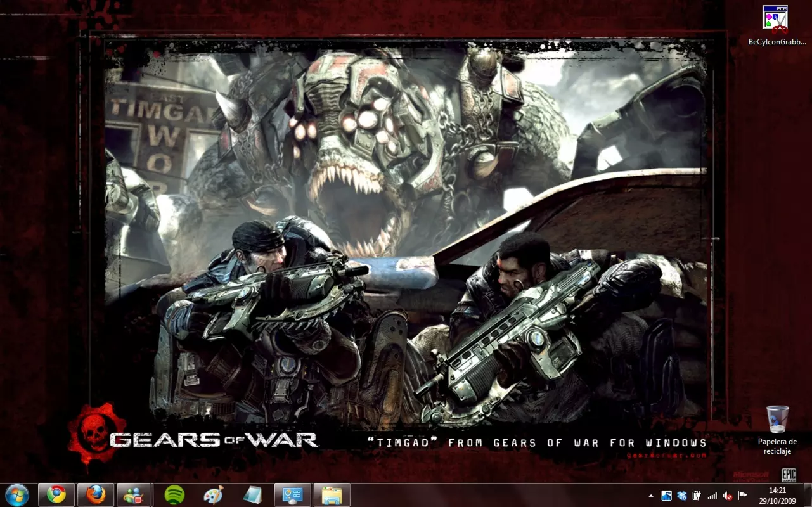
Task: Open the Control Panel taskbar icon
Action: pyautogui.click(x=292, y=494)
